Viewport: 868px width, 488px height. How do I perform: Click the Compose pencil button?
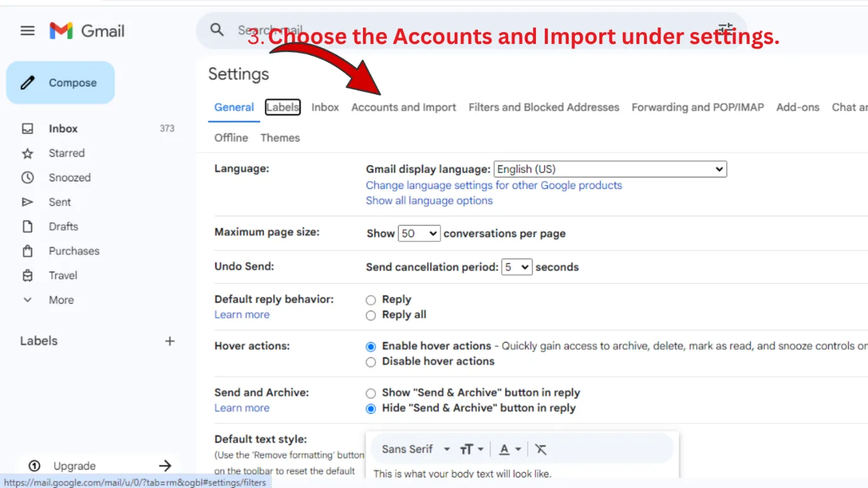pyautogui.click(x=60, y=82)
